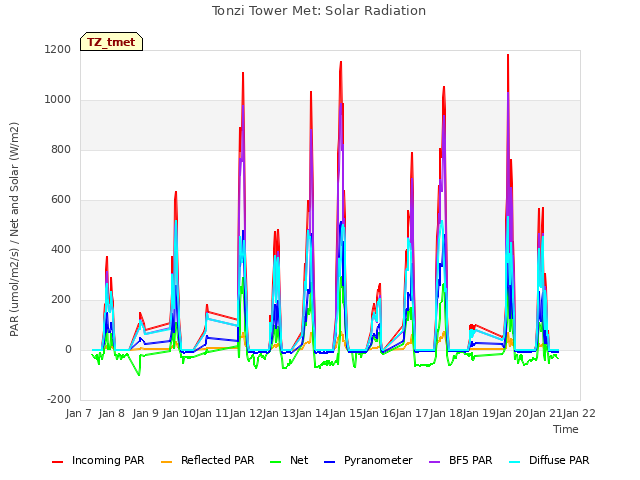The width and height of the screenshot is (640, 480).
Task: Click the 600 y-axis tick label
Action: pyautogui.click(x=61, y=200)
